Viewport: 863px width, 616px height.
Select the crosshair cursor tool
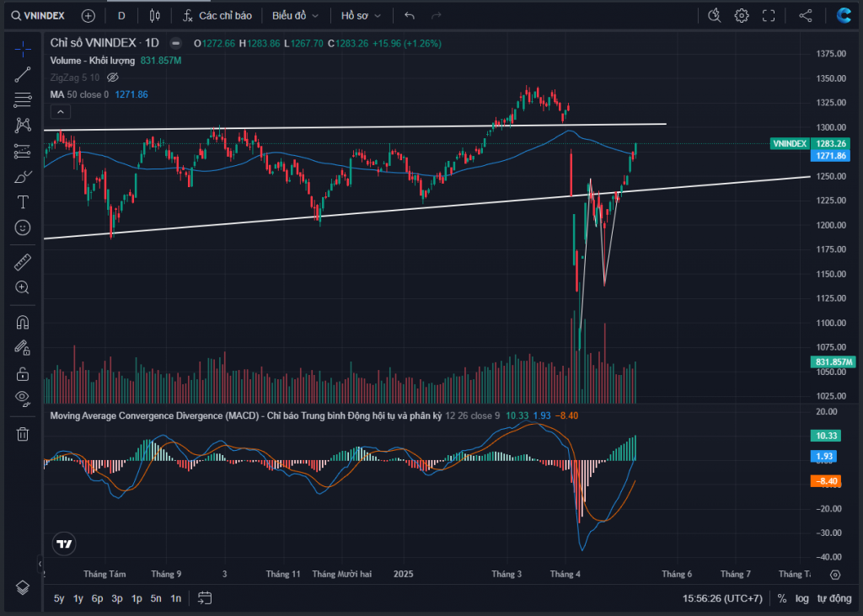(x=23, y=50)
